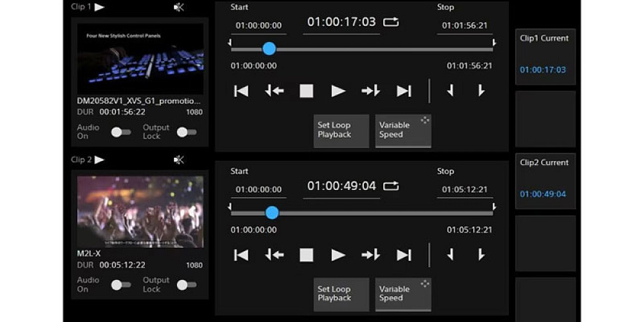Screen dimensions: 644x322
Task: Click Clip 2 blue scrub slider handle
Action: (272, 213)
